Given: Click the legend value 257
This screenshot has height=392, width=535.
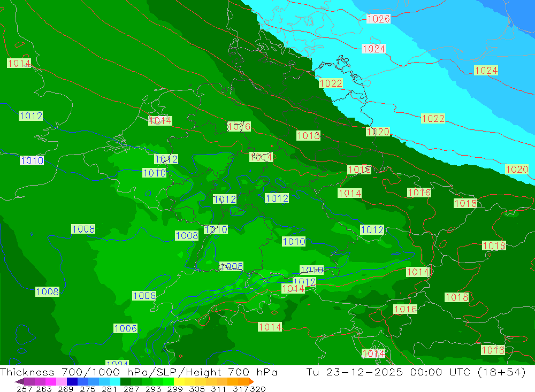Looking at the screenshot, I should click(24, 389).
